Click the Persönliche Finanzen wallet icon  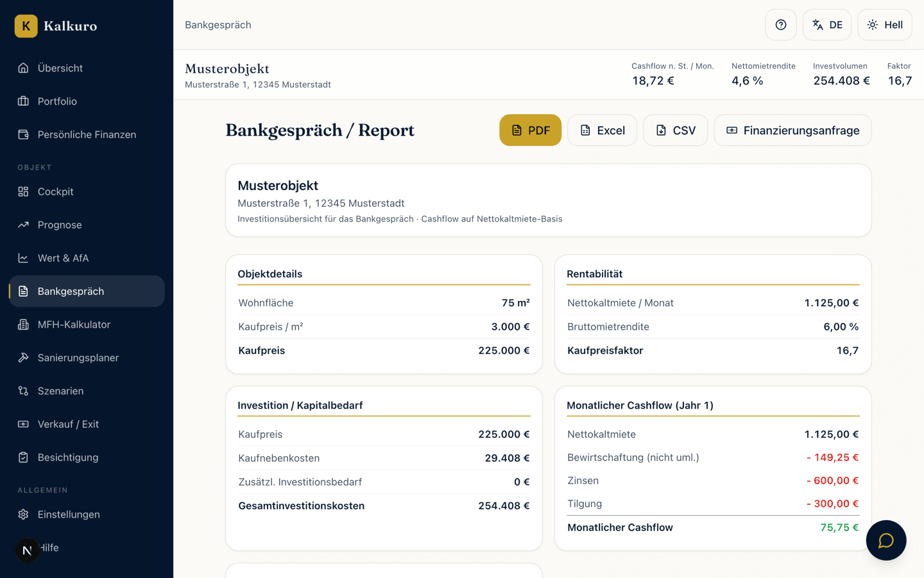[24, 135]
